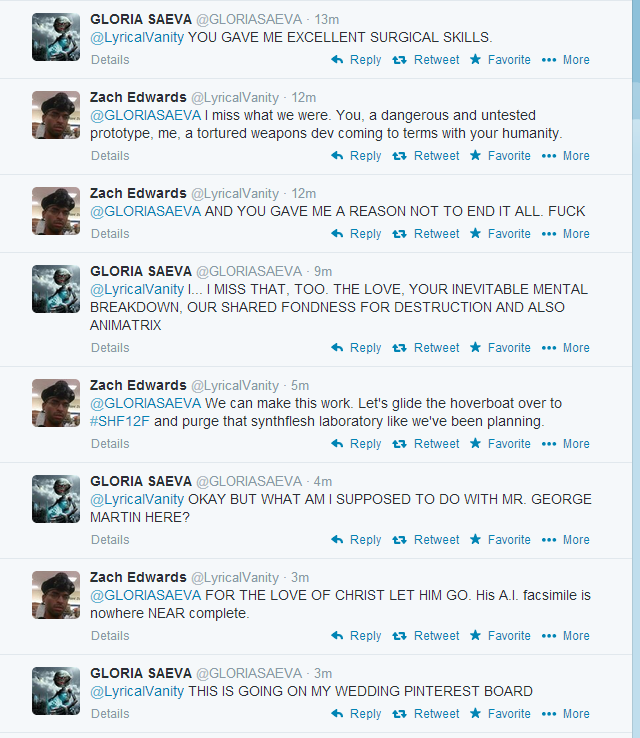640x738 pixels.
Task: Open More menu on 'A.I. facsimile' tweet
Action: [x=566, y=636]
